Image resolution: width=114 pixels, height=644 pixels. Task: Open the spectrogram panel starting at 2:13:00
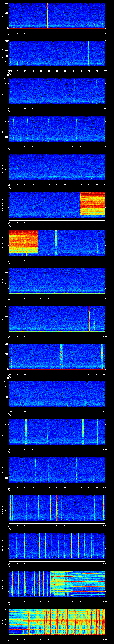[x=57, y=470]
